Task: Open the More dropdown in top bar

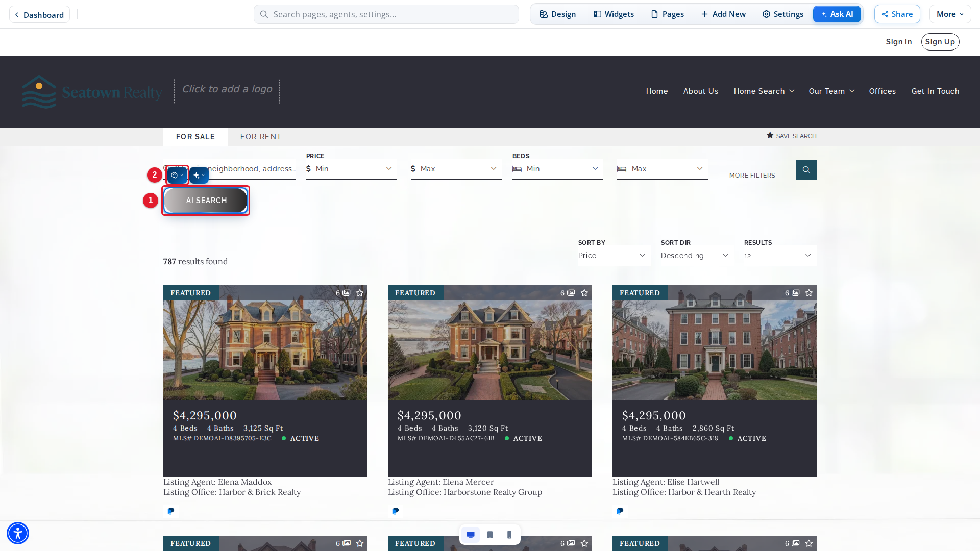Action: [x=950, y=14]
